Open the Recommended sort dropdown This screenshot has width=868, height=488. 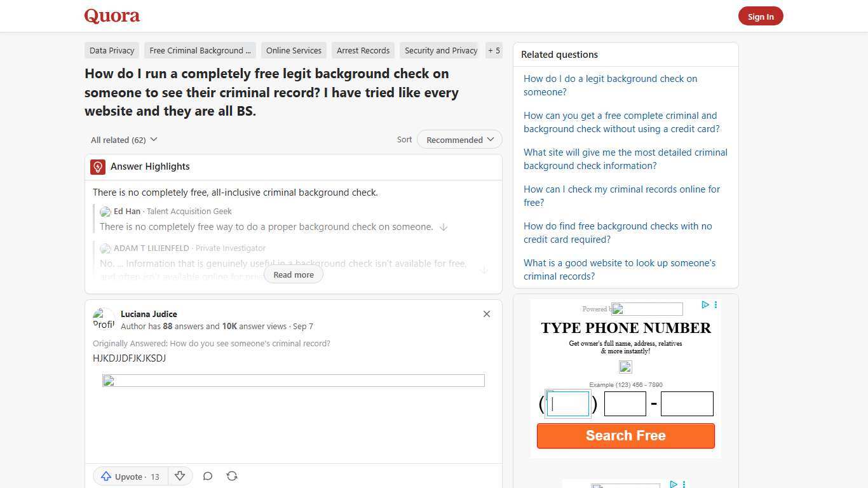tap(459, 139)
